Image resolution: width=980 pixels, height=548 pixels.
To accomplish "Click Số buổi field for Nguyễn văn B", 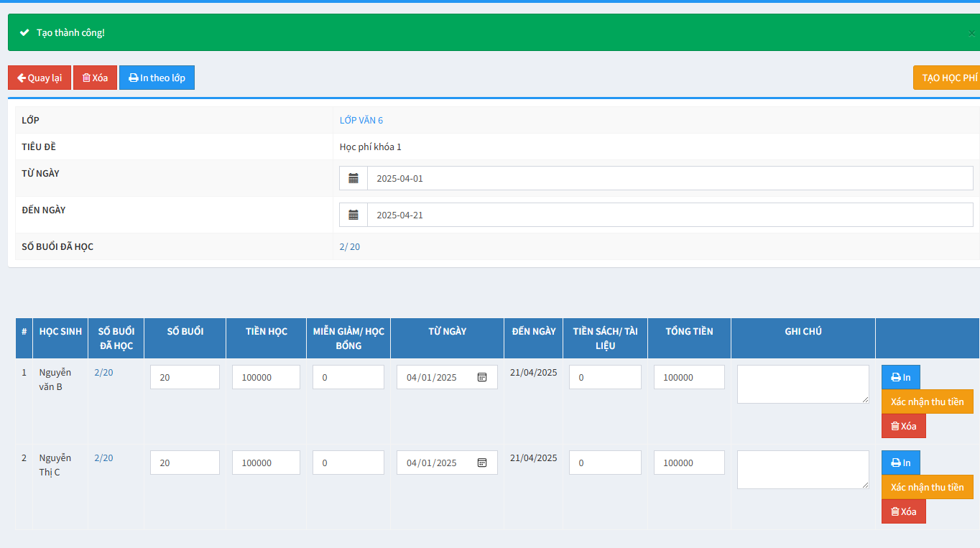I will click(185, 377).
